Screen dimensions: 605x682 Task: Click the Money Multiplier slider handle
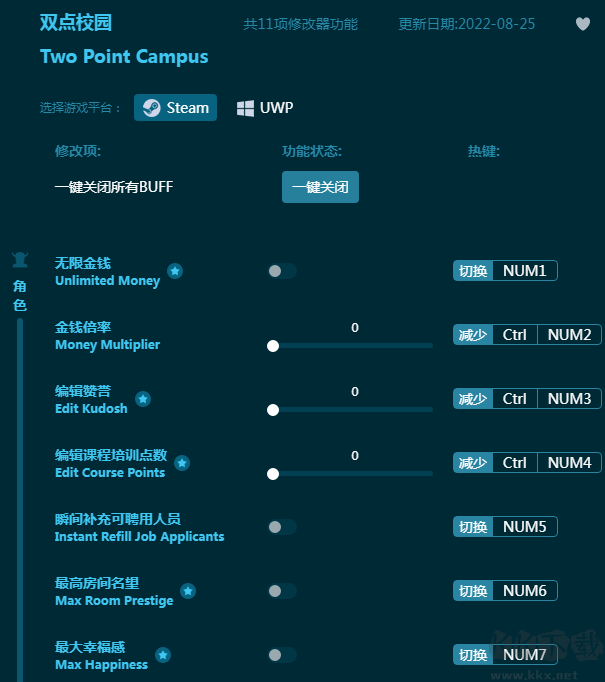pyautogui.click(x=273, y=346)
